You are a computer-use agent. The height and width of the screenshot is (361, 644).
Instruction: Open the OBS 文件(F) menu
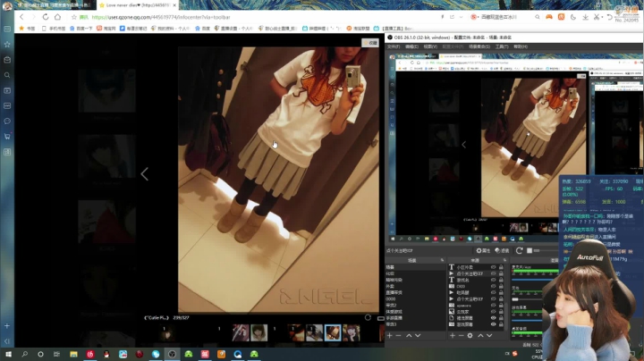394,46
